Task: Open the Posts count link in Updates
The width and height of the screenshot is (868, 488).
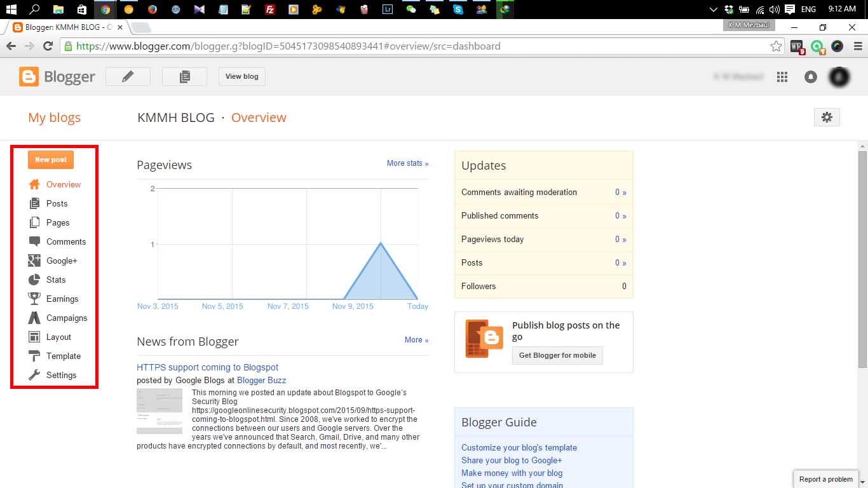Action: pyautogui.click(x=620, y=262)
